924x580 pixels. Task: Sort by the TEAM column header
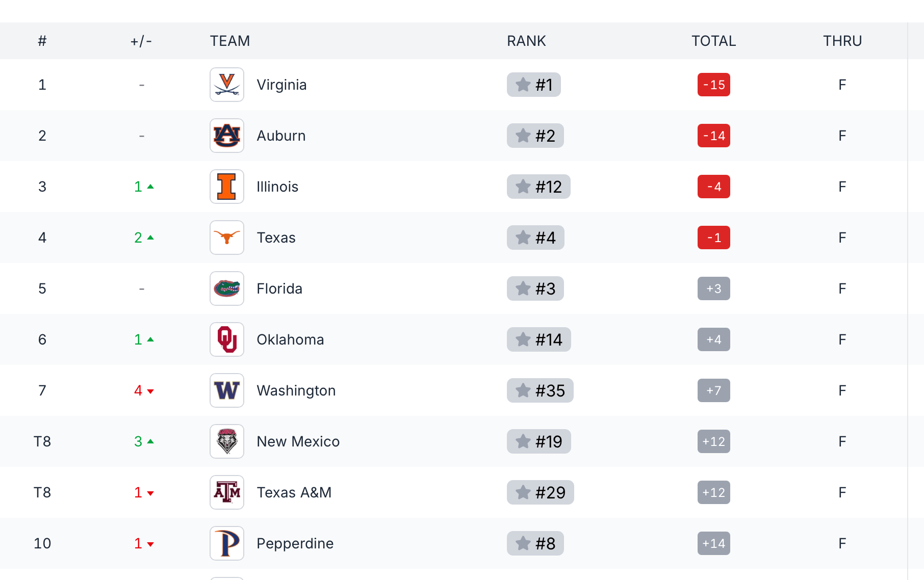pyautogui.click(x=230, y=41)
